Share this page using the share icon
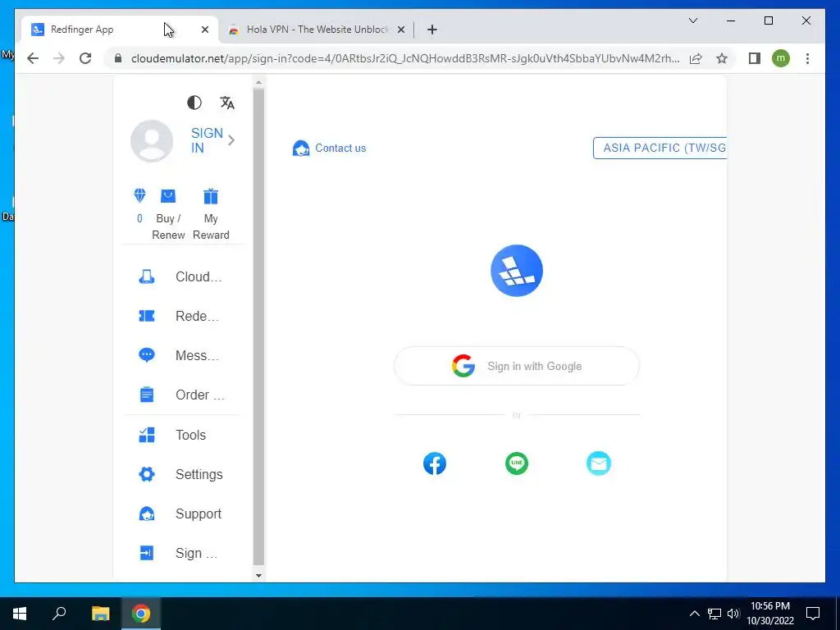 click(x=696, y=58)
